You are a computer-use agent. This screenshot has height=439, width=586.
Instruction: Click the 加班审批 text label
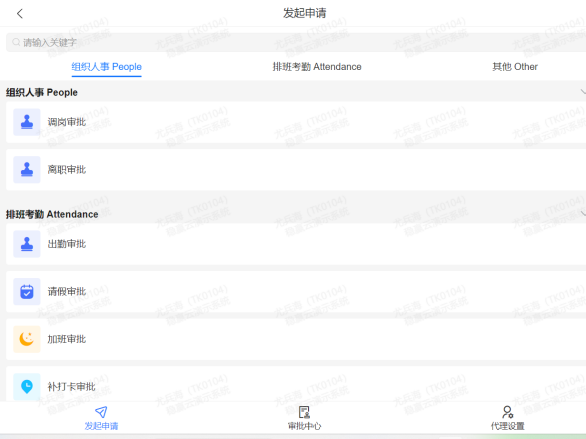pos(67,339)
